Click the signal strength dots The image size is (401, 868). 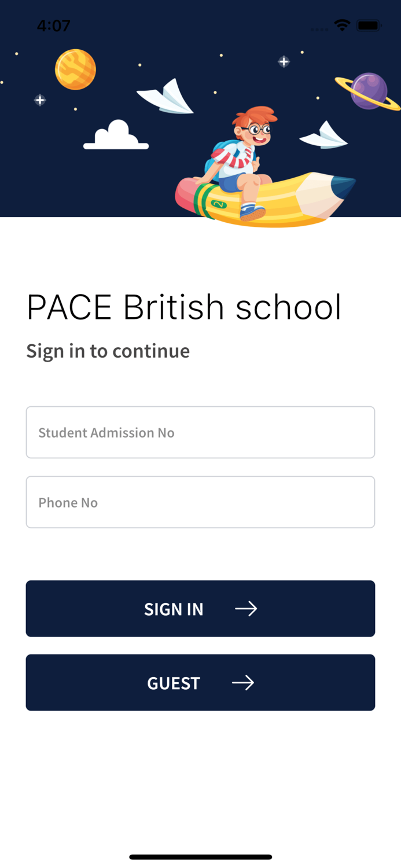(318, 28)
